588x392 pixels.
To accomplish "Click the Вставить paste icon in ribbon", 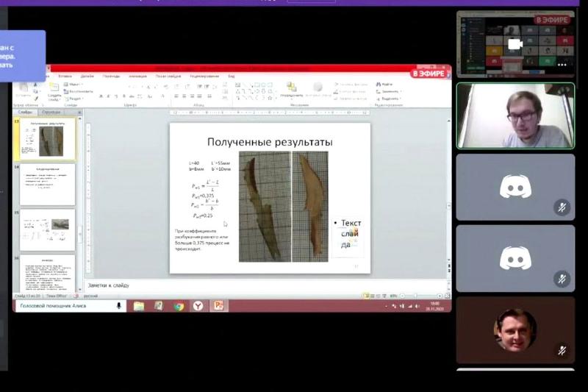I will [x=23, y=88].
